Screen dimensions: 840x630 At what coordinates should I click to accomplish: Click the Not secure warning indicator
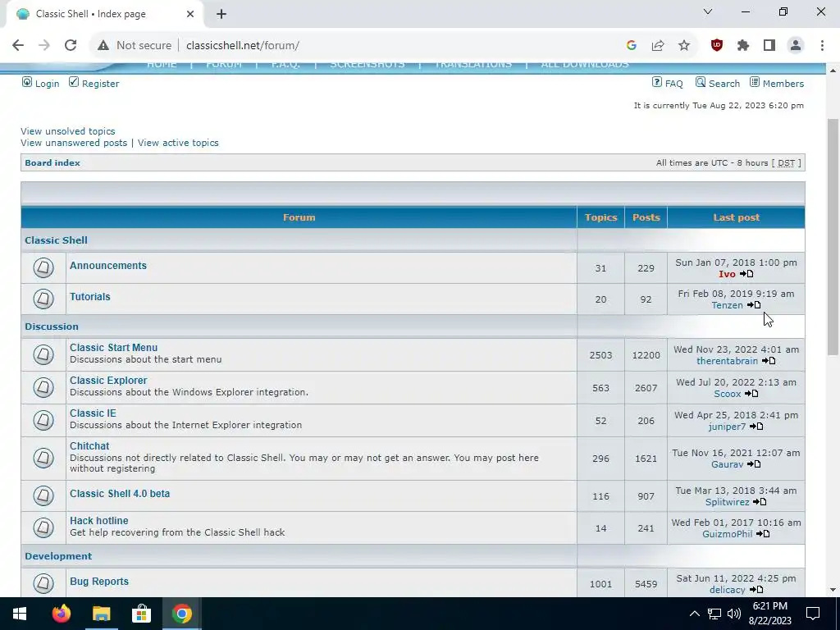coord(135,46)
